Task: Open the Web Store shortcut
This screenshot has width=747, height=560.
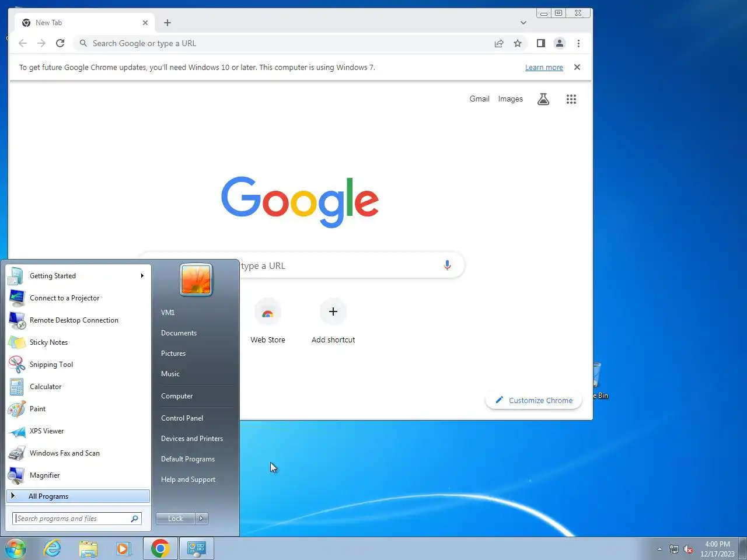Action: coord(268,323)
